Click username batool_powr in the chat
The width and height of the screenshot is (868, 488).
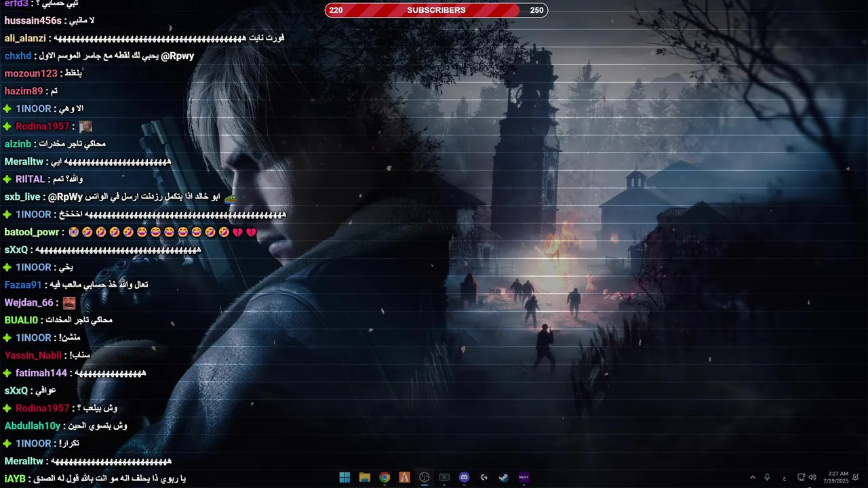32,232
